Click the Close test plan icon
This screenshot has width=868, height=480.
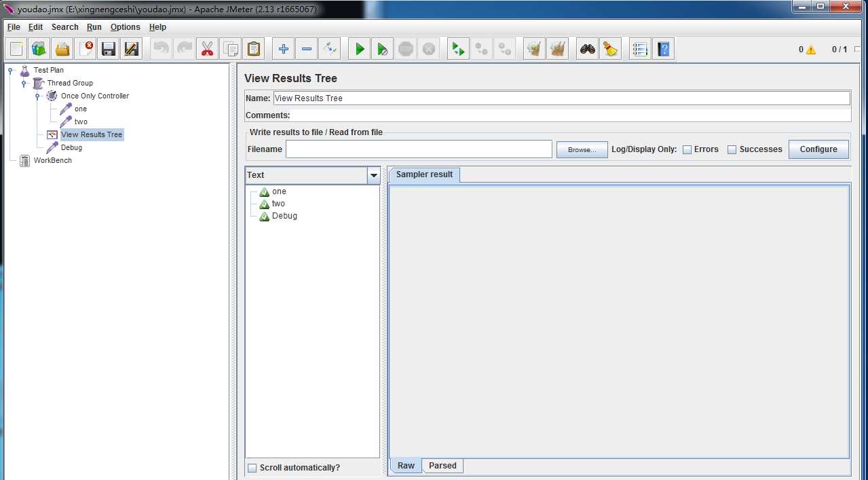coord(86,49)
